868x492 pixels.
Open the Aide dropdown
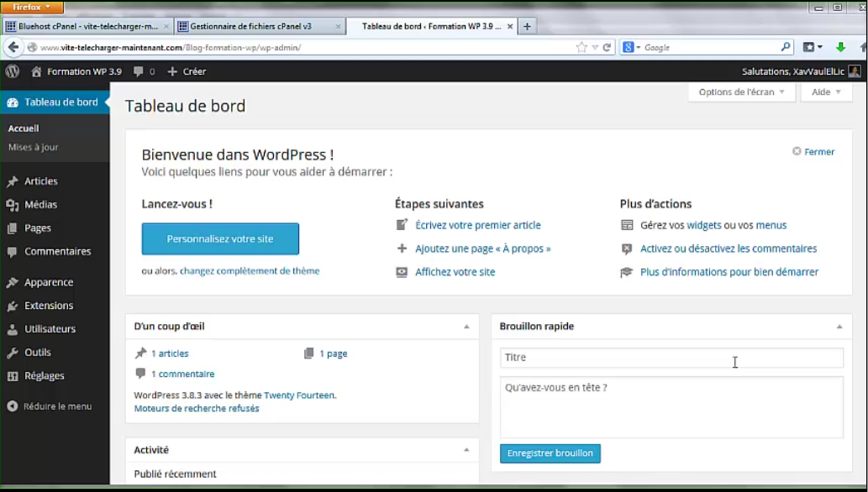click(x=826, y=92)
